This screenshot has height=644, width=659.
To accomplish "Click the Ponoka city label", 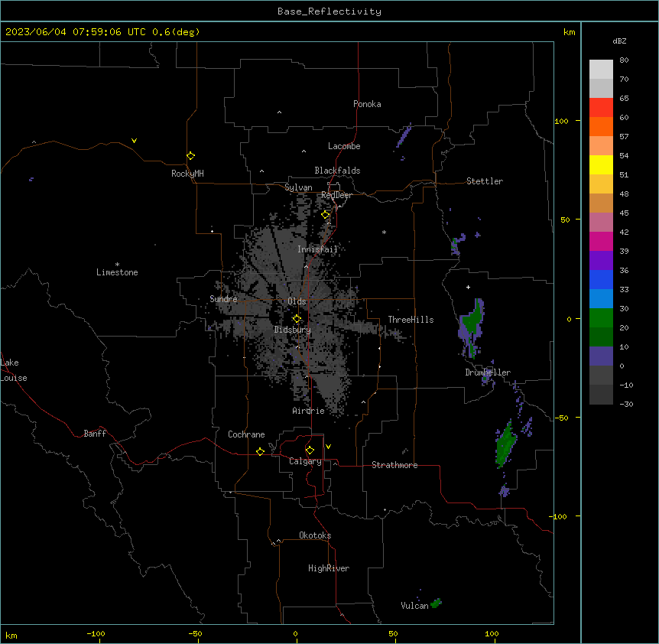I will (367, 104).
